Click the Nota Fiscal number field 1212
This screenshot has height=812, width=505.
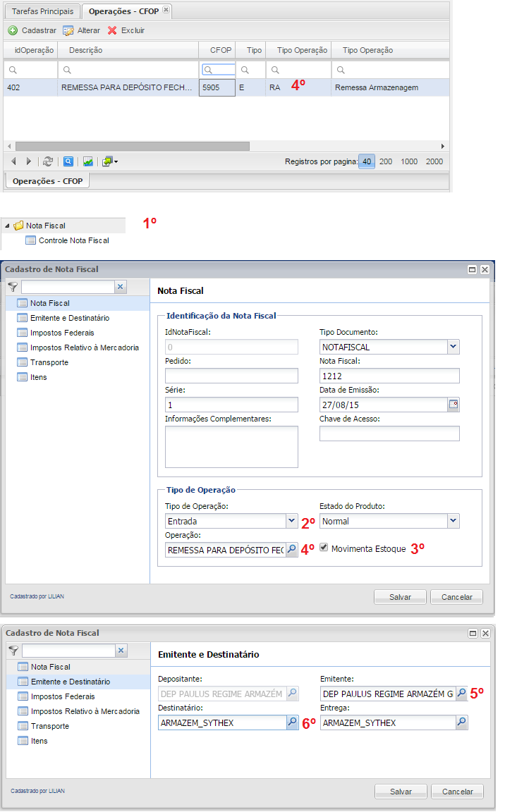(x=389, y=376)
